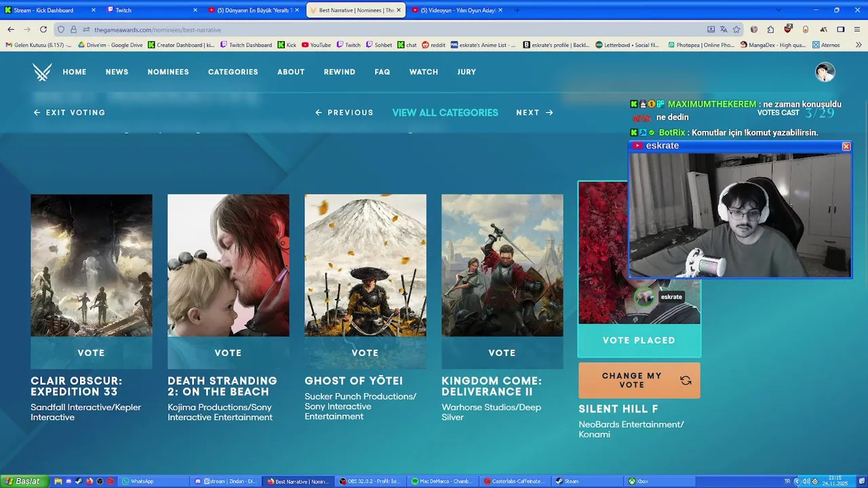Open the REWIND menu item
Image resolution: width=868 pixels, height=488 pixels.
click(339, 72)
